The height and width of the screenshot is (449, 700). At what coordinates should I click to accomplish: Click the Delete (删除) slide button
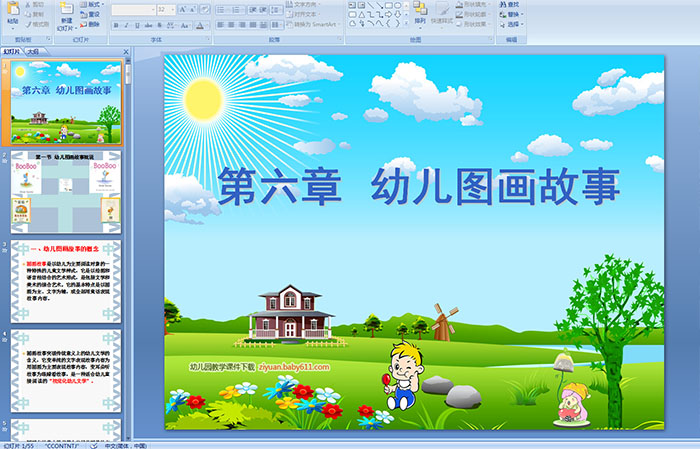point(90,24)
